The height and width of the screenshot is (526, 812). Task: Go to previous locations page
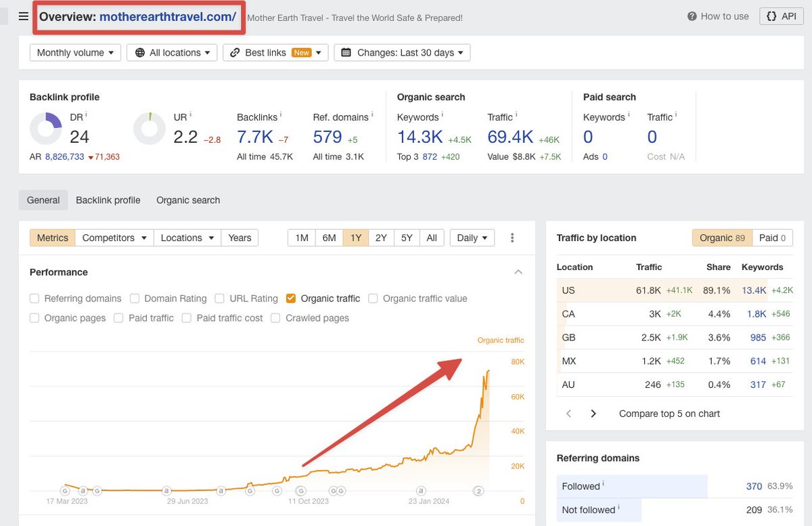[x=569, y=414]
